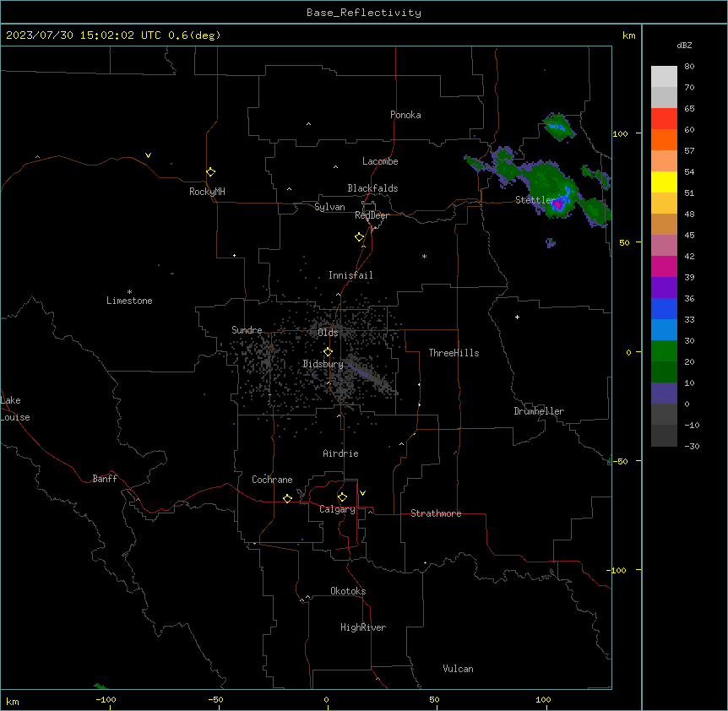
Task: Click the Calgary label
Action: point(337,509)
